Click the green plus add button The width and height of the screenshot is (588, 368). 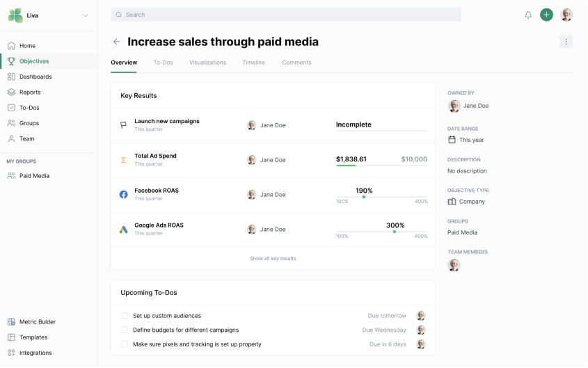click(x=547, y=15)
